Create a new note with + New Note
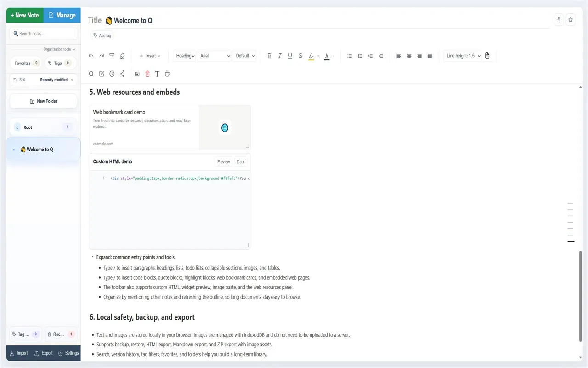This screenshot has width=588, height=368. click(x=25, y=15)
